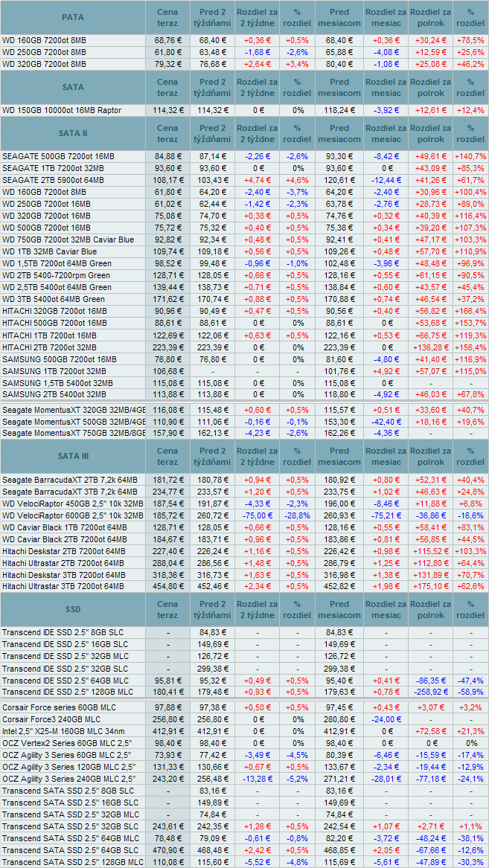
Task: Click the -58,9% percent difference cell
Action: tap(470, 692)
